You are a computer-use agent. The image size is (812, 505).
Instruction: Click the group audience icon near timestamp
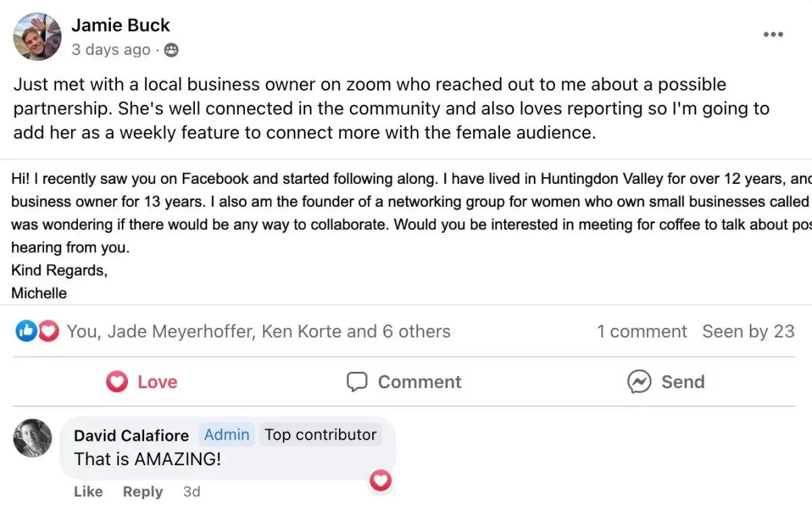coord(171,50)
